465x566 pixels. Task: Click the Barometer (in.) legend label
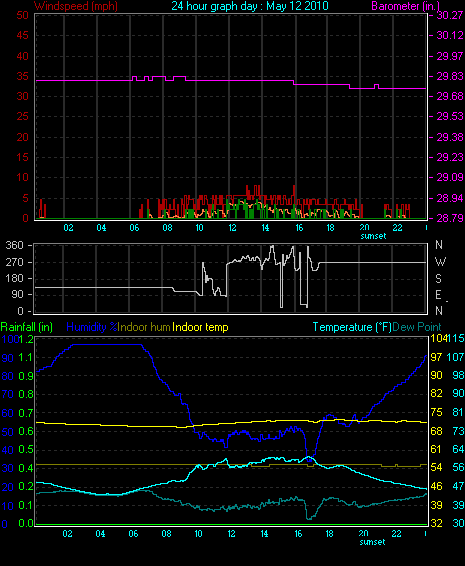click(x=405, y=6)
